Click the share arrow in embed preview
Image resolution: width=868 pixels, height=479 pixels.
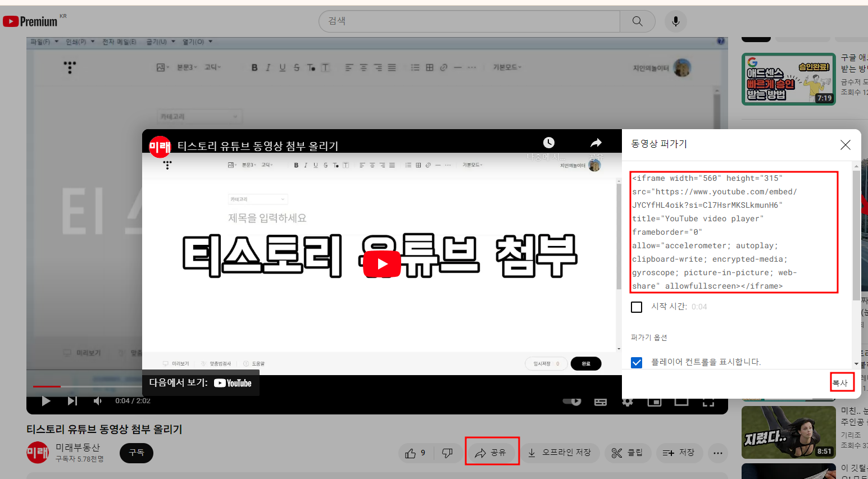[x=596, y=143]
